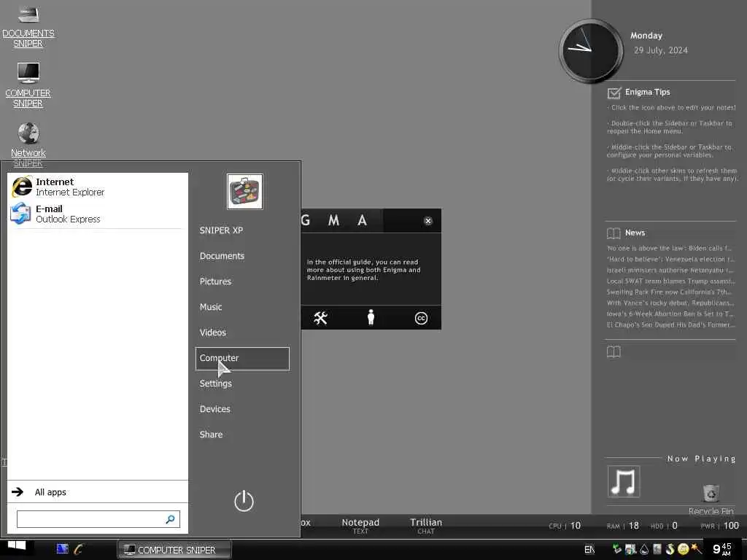747x560 pixels.
Task: Click the blue quick launch icon
Action: coord(63,549)
